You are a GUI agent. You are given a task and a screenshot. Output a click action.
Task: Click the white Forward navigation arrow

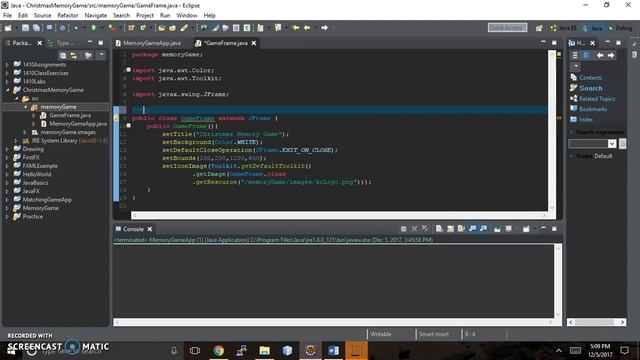(x=324, y=28)
